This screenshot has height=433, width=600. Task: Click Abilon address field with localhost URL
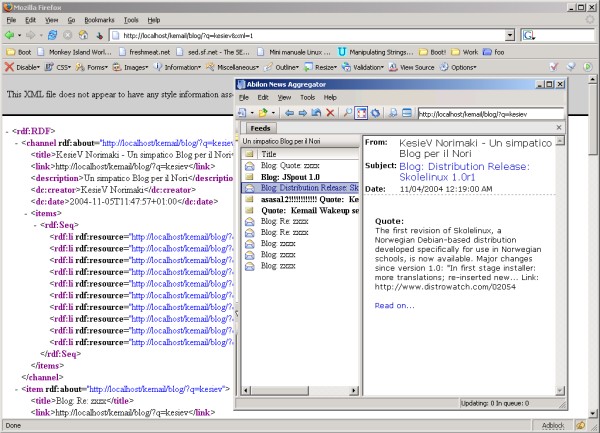point(491,114)
